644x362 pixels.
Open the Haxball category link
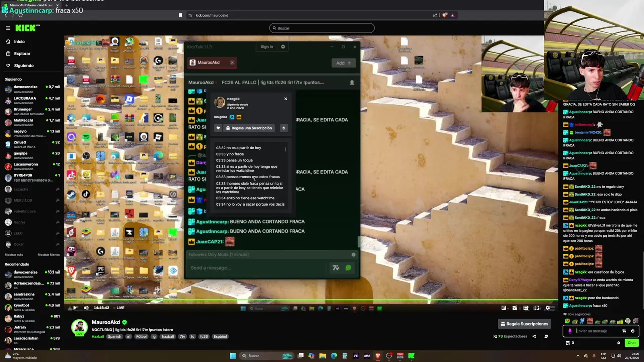tap(97, 337)
